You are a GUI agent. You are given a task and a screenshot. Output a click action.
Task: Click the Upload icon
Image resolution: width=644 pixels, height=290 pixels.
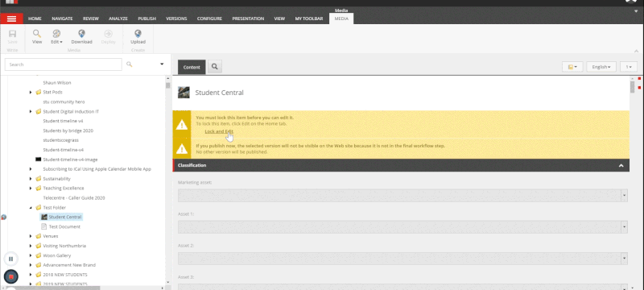coord(138,34)
